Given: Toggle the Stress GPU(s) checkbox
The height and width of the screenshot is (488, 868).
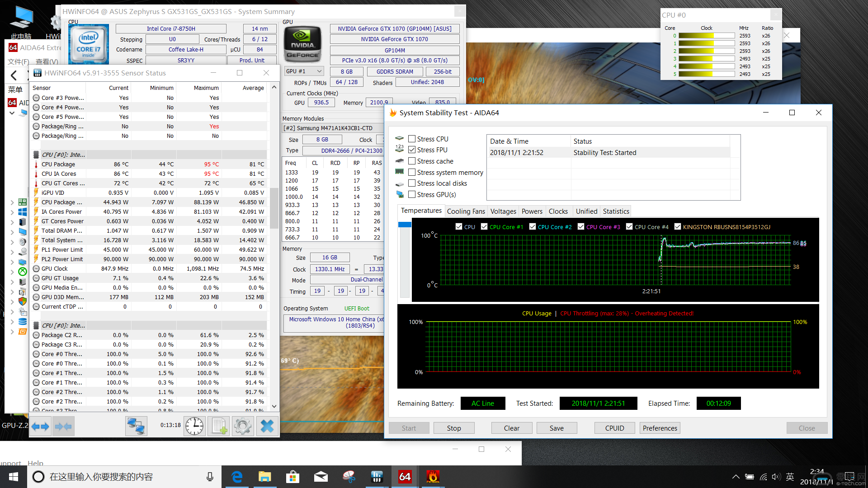Looking at the screenshot, I should [412, 194].
